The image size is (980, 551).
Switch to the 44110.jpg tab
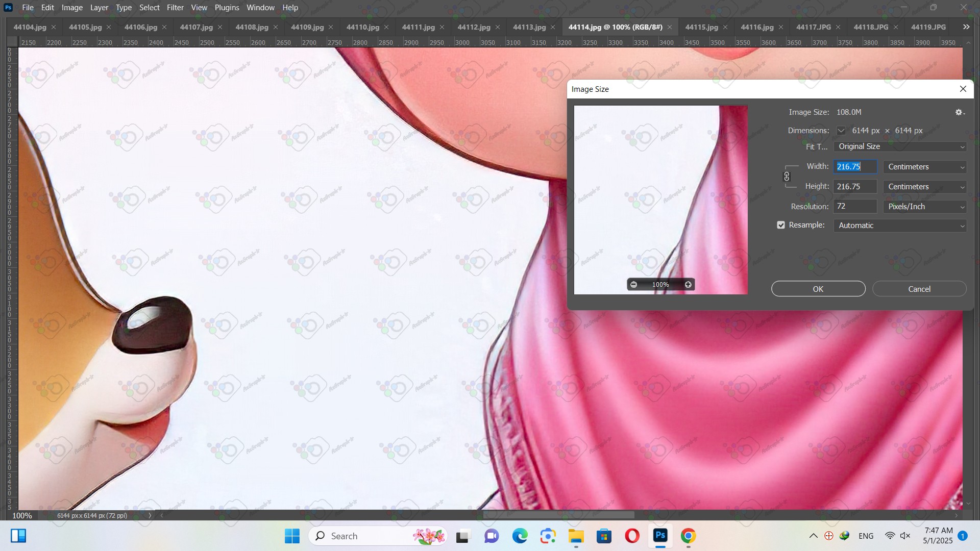click(363, 27)
